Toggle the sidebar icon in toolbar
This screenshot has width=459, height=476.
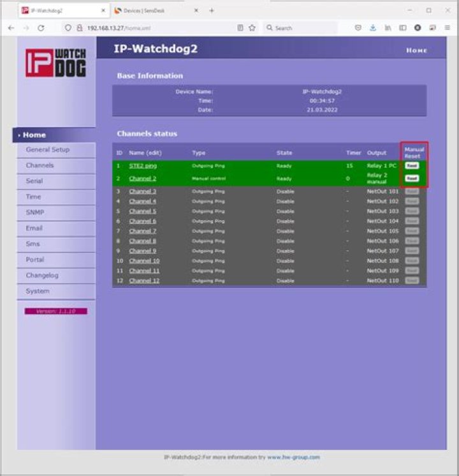402,28
